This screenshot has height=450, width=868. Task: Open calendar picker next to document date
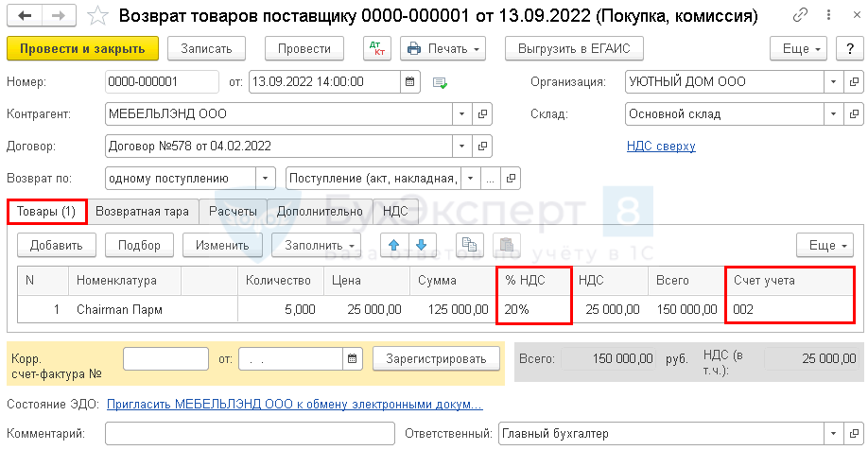click(410, 82)
